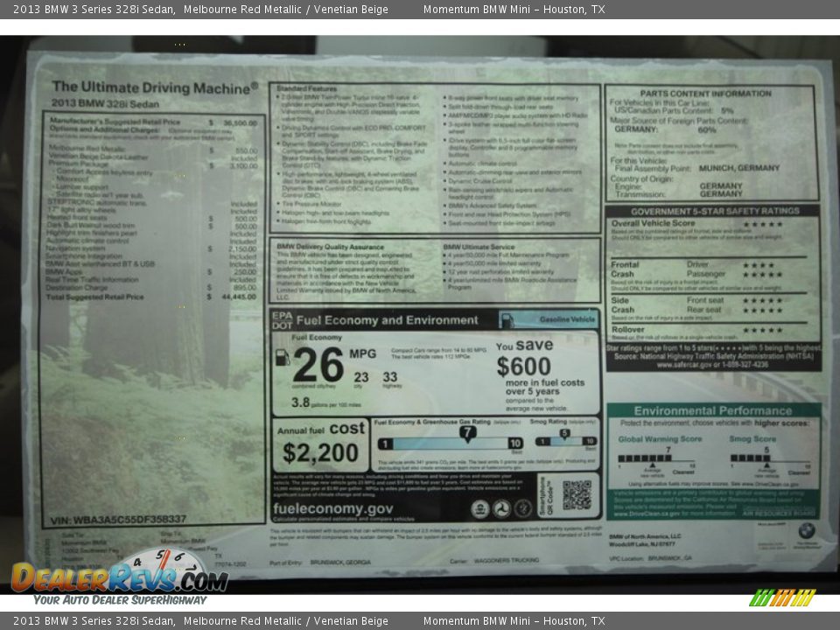This screenshot has height=630, width=840.
Task: Click the Gasoline Vehicle label
Action: (567, 319)
